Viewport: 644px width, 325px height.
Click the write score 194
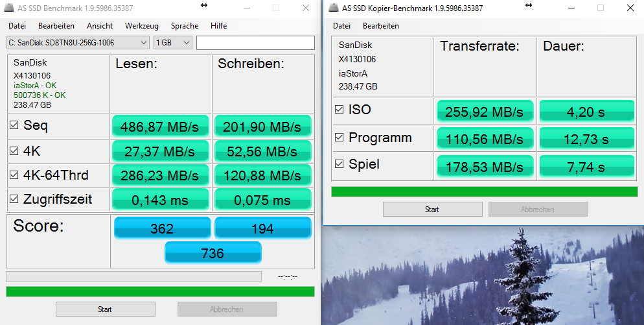click(263, 228)
